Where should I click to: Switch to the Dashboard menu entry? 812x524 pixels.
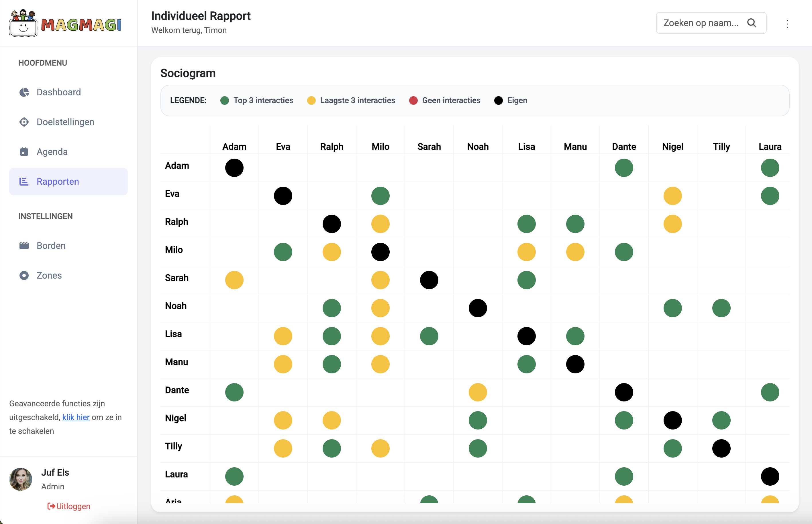(58, 92)
